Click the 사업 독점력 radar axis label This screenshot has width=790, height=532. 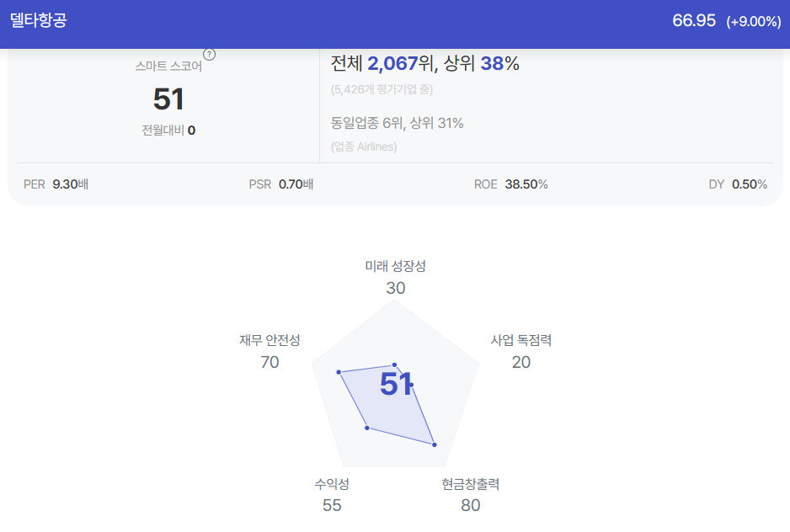tap(521, 340)
